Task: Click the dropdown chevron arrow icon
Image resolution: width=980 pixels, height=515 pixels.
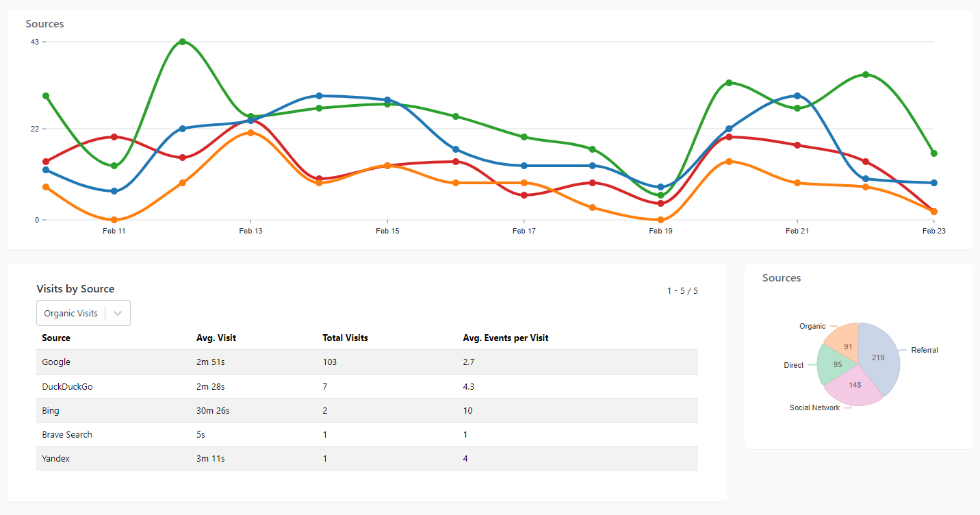Action: 118,313
